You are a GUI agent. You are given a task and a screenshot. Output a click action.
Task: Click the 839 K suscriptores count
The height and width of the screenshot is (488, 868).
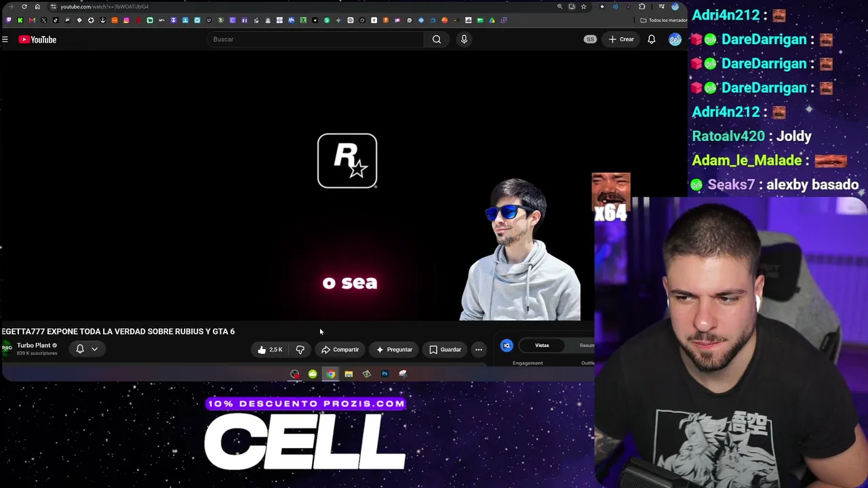click(37, 353)
